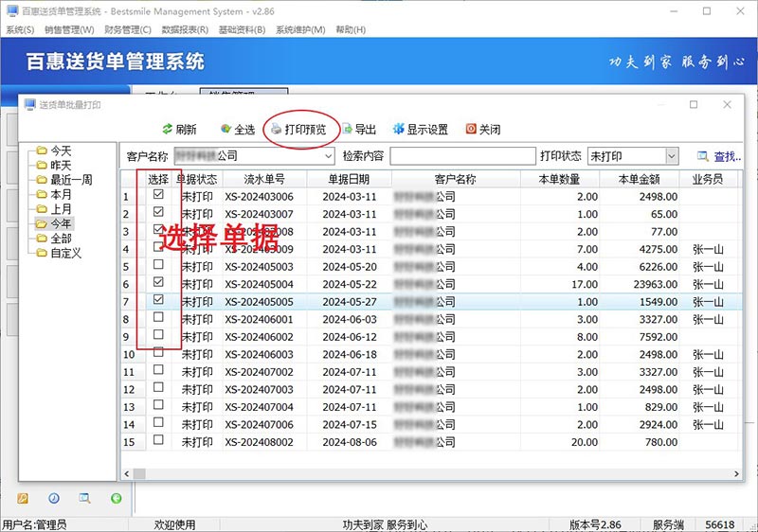The width and height of the screenshot is (758, 532).
Task: Click the 检索内容 search input field
Action: coord(462,156)
